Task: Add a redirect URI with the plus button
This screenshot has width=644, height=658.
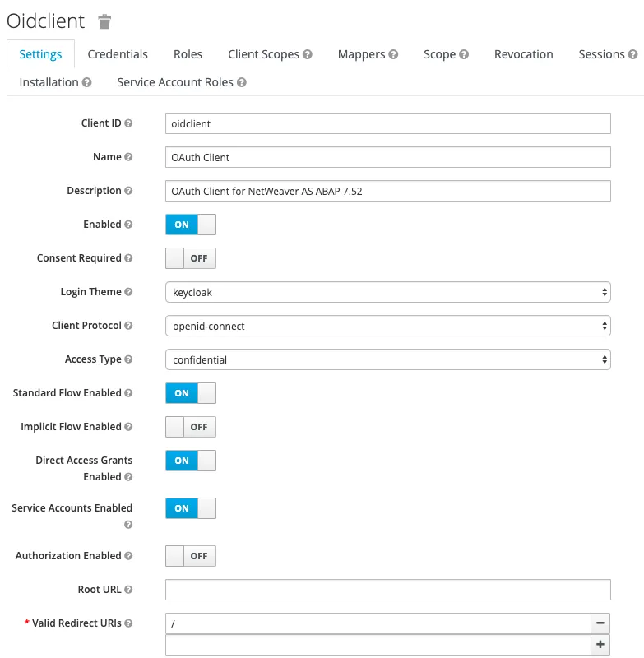Action: 601,646
